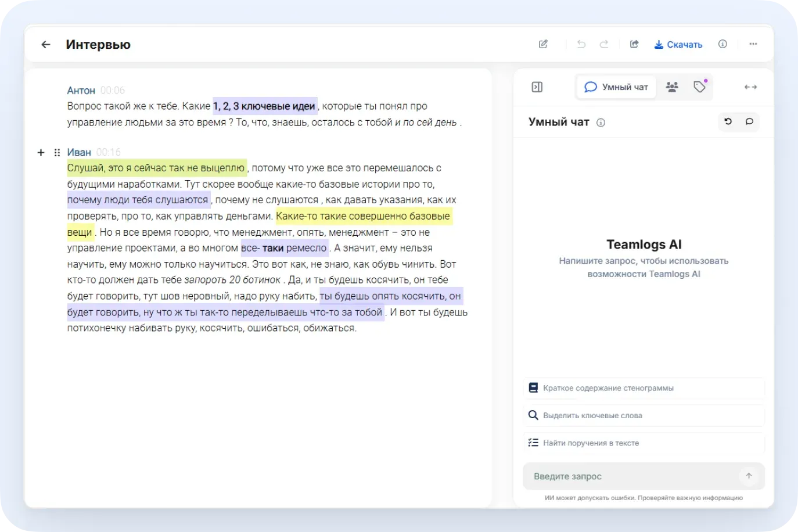798x532 pixels.
Task: Select Выделить ключевые слова suggestion
Action: 644,415
